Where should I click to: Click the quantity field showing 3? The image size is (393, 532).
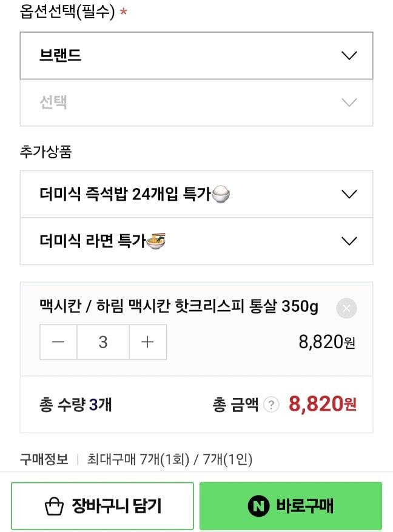(x=103, y=342)
